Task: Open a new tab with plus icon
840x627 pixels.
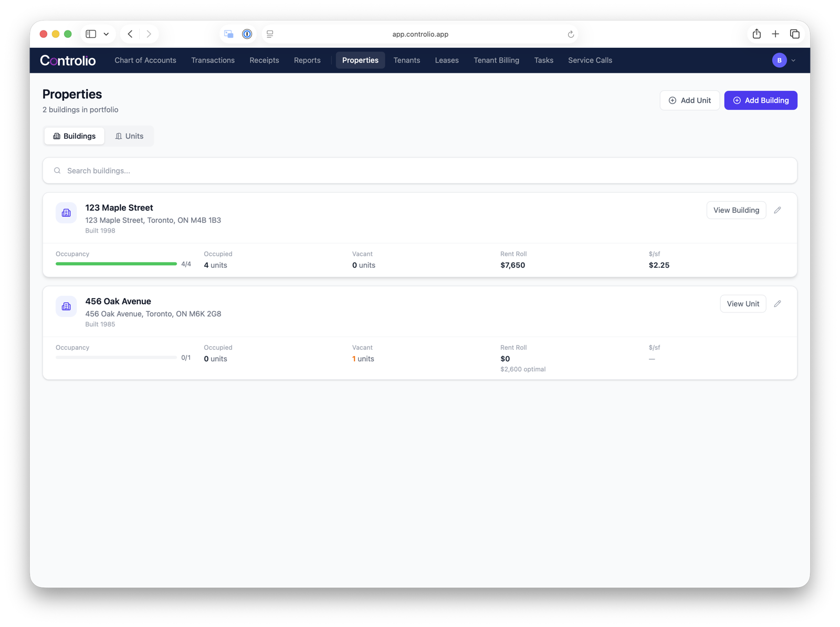Action: tap(775, 34)
